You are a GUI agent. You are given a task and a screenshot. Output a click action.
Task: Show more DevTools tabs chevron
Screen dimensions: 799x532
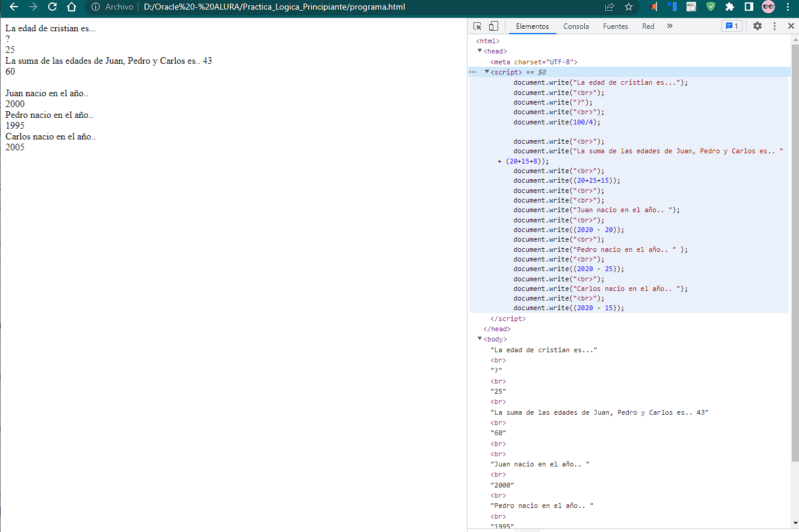(670, 26)
